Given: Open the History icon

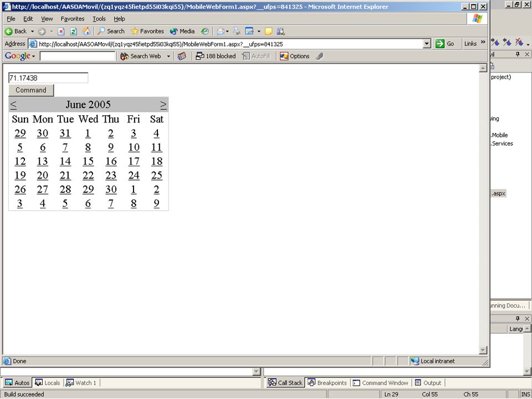Looking at the screenshot, I should pyautogui.click(x=205, y=32).
